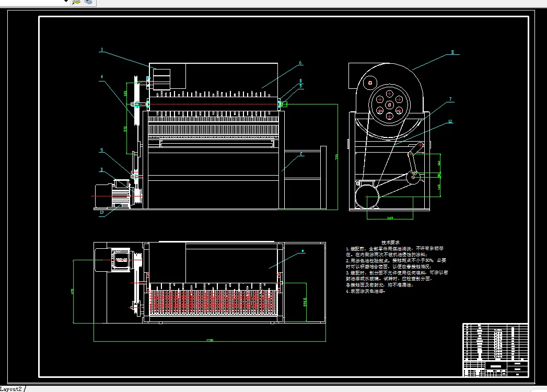
Task: Select the 470 vertical dimension text
Action: (72, 291)
